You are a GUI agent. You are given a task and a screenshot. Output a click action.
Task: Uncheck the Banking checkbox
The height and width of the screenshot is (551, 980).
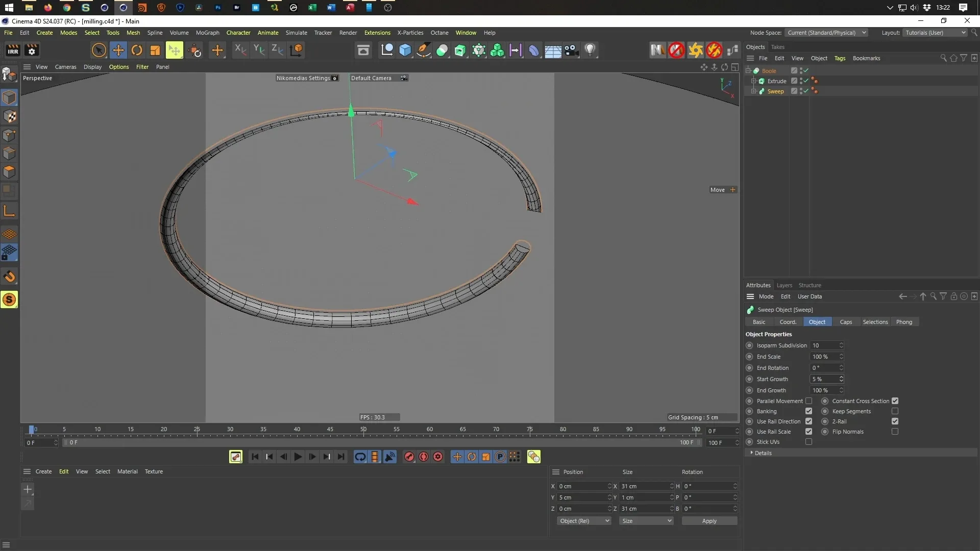[810, 411]
